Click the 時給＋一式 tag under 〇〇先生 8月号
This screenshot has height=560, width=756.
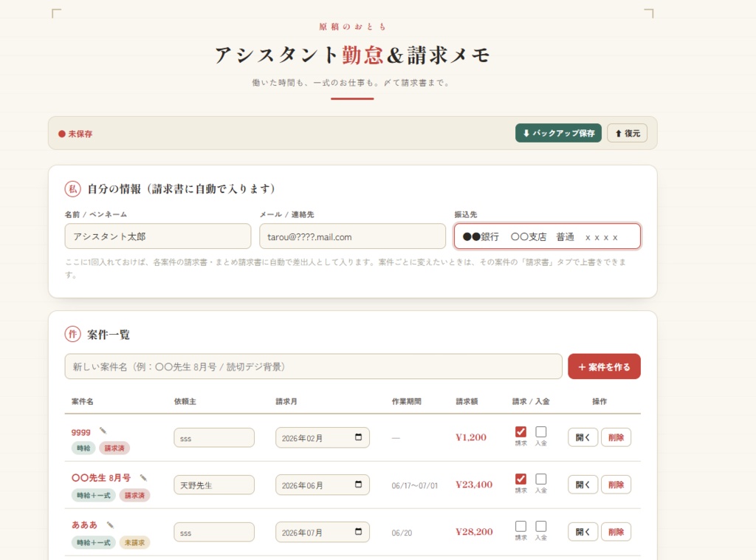(x=94, y=496)
